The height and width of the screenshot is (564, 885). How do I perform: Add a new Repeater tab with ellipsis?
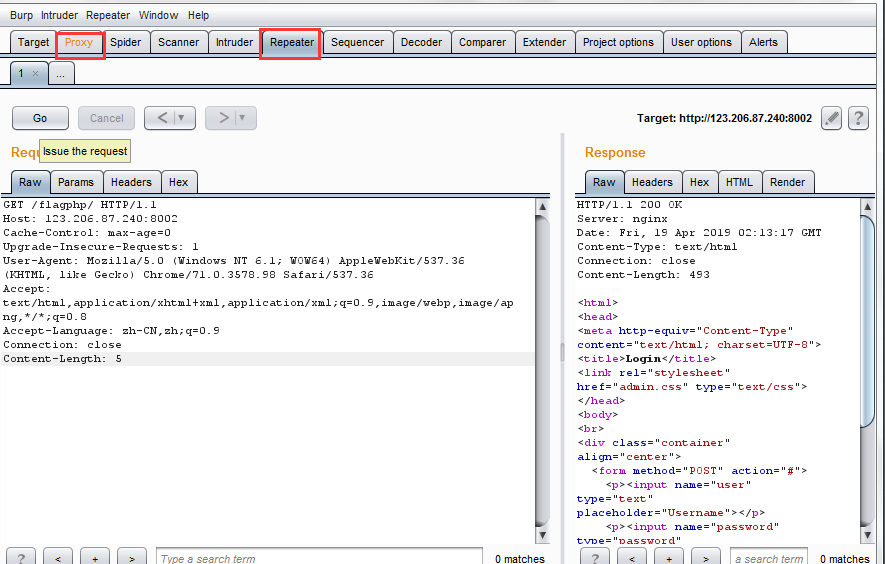(61, 74)
